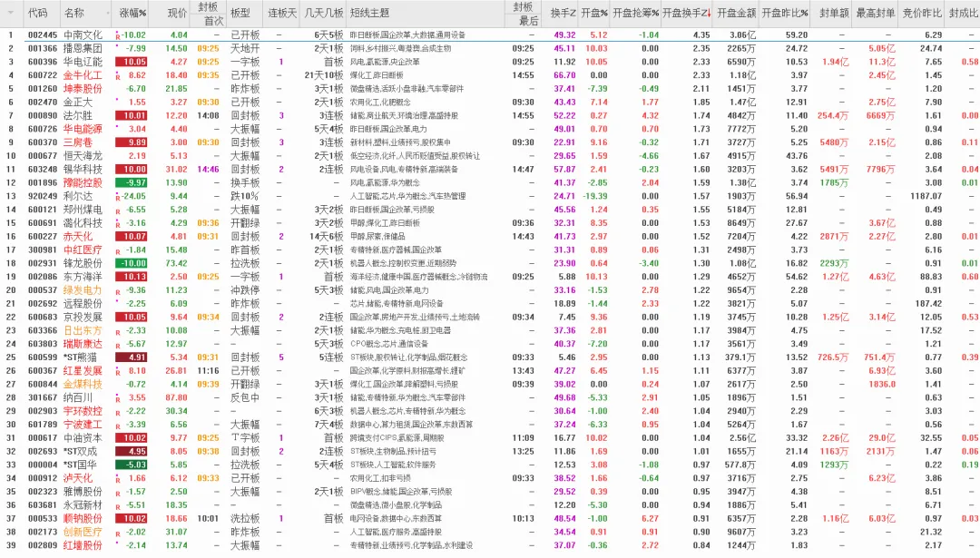Sort by the 现价 column header
The height and width of the screenshot is (558, 980).
click(x=177, y=13)
